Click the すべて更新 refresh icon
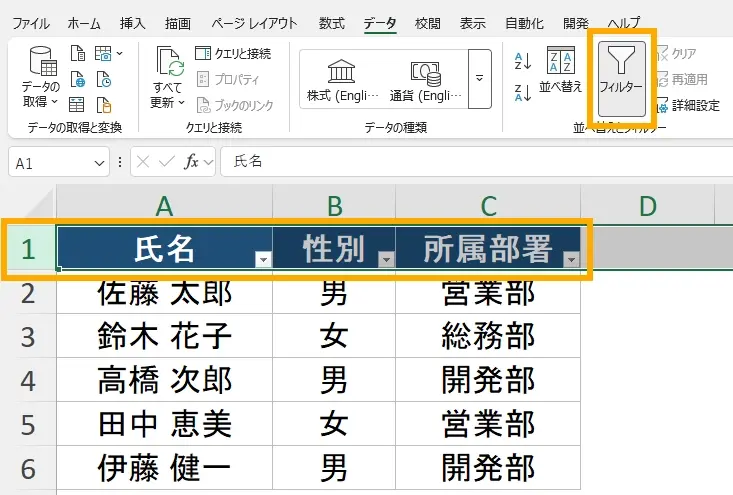733x495 pixels. coord(169,61)
